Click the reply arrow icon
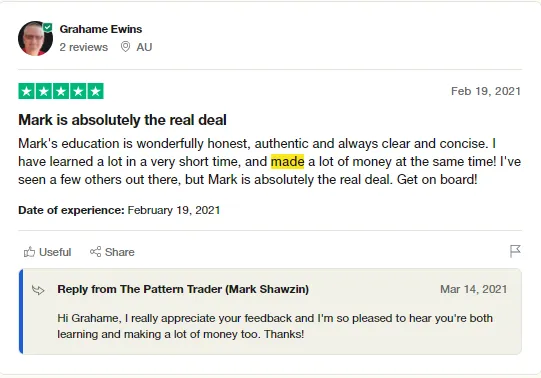This screenshot has height=378, width=541. coord(38,290)
